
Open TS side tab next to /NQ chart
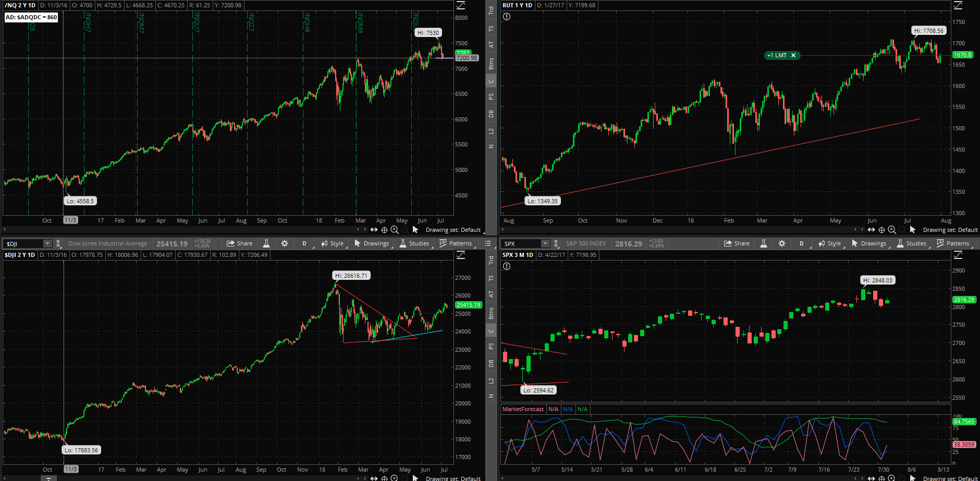(491, 29)
